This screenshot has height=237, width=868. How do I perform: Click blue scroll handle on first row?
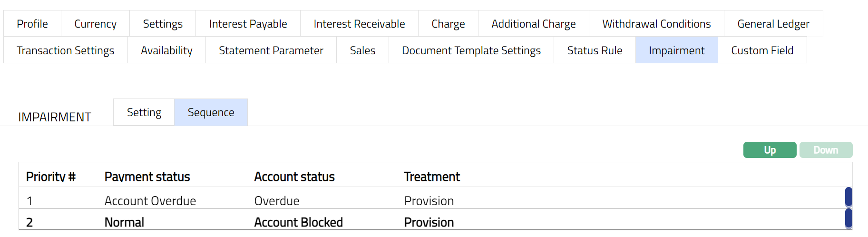point(848,197)
